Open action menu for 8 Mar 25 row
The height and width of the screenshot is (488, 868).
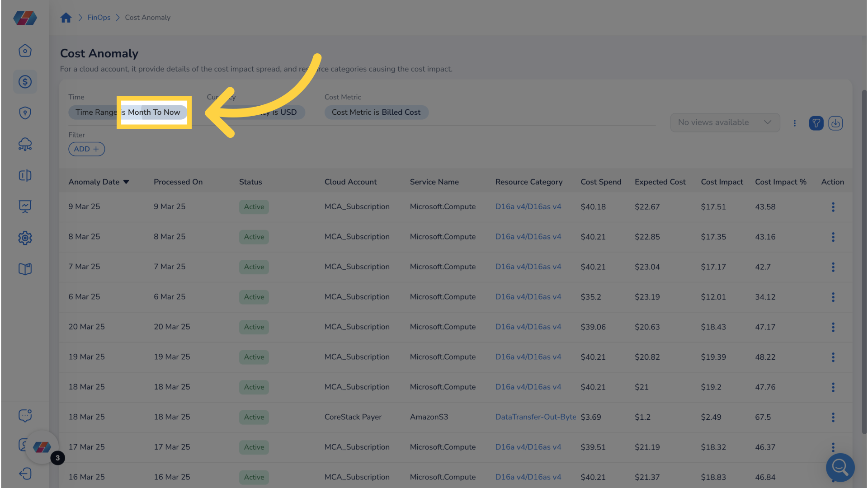point(833,237)
